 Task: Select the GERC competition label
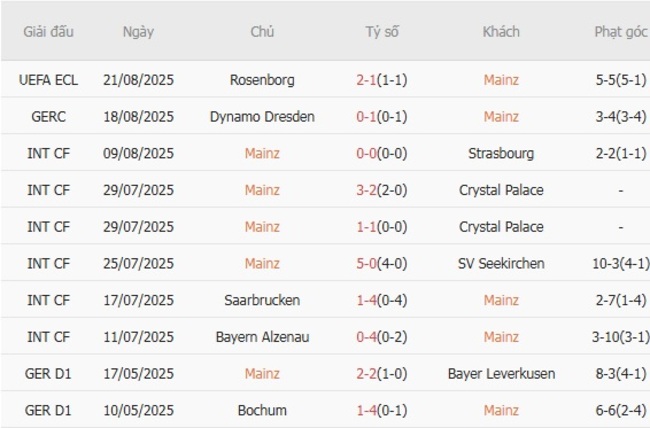pyautogui.click(x=49, y=116)
